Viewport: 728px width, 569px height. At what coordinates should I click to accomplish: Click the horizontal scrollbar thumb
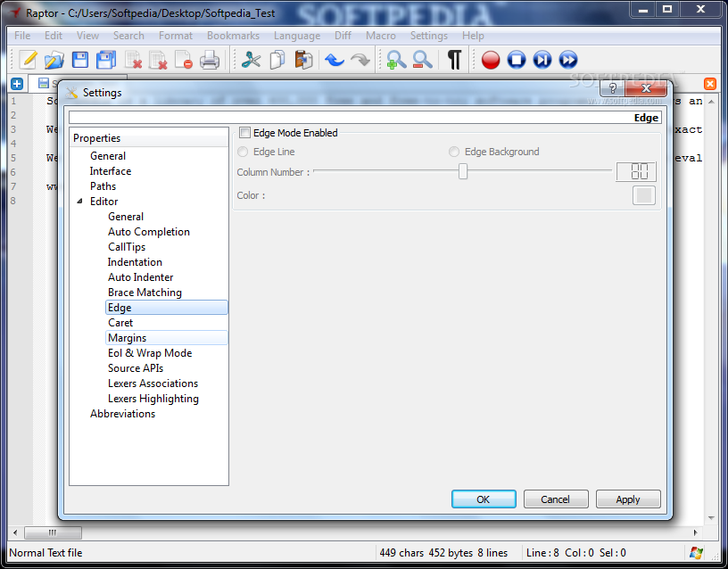pos(53,532)
